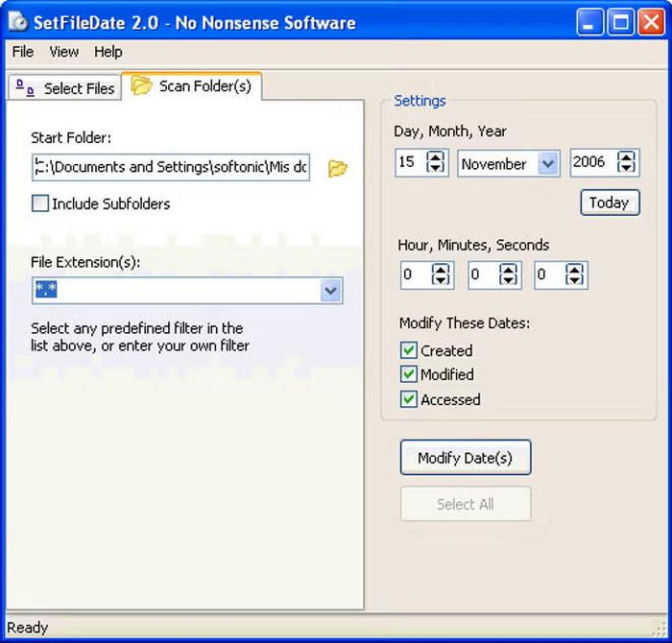Decrease the seconds value with down arrow

click(x=574, y=279)
